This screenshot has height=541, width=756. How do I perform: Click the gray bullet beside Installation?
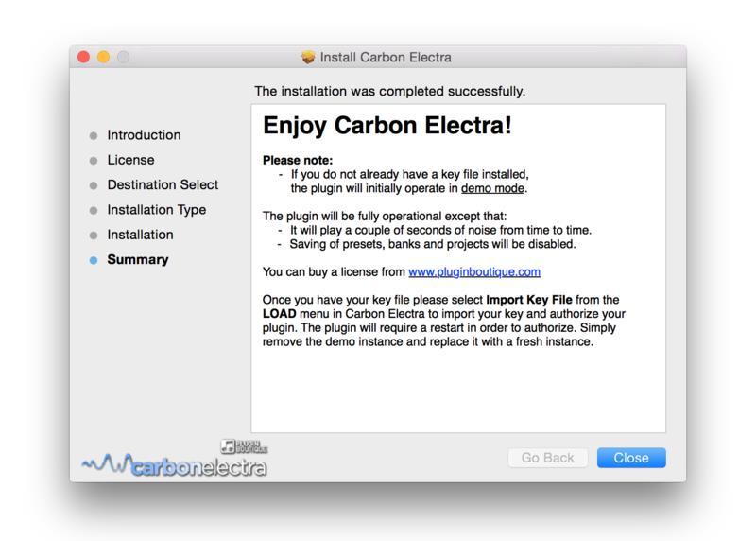click(x=94, y=236)
